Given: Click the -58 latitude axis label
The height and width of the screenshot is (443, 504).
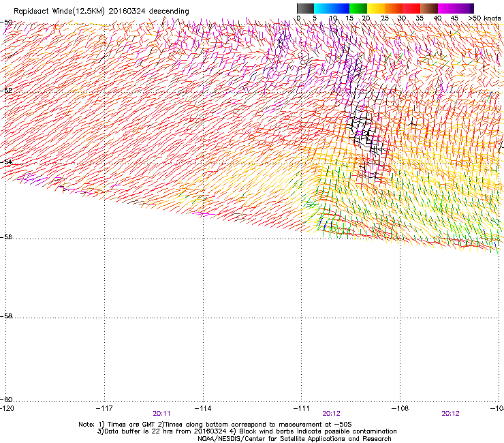Looking at the screenshot, I should point(6,316).
